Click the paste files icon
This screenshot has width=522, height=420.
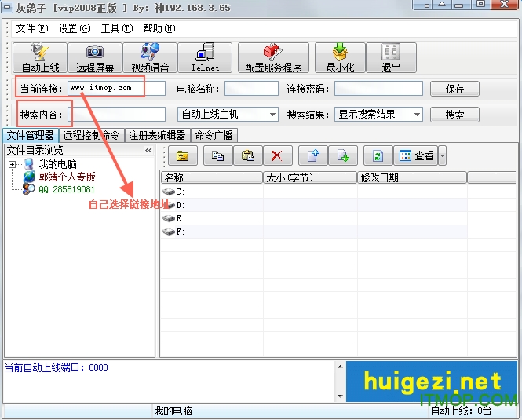(248, 155)
